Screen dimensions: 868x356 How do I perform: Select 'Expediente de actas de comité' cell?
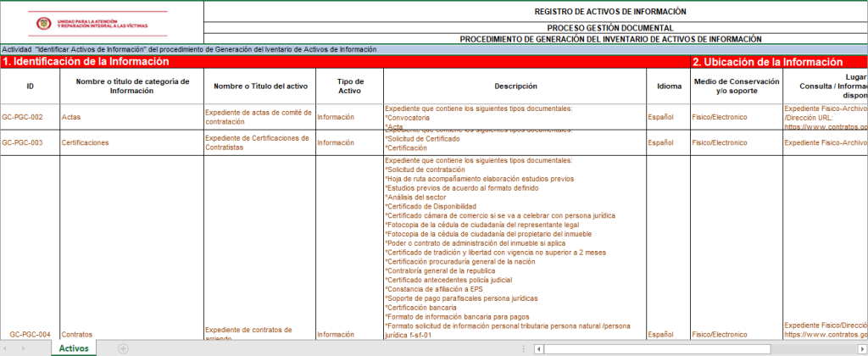coord(259,117)
